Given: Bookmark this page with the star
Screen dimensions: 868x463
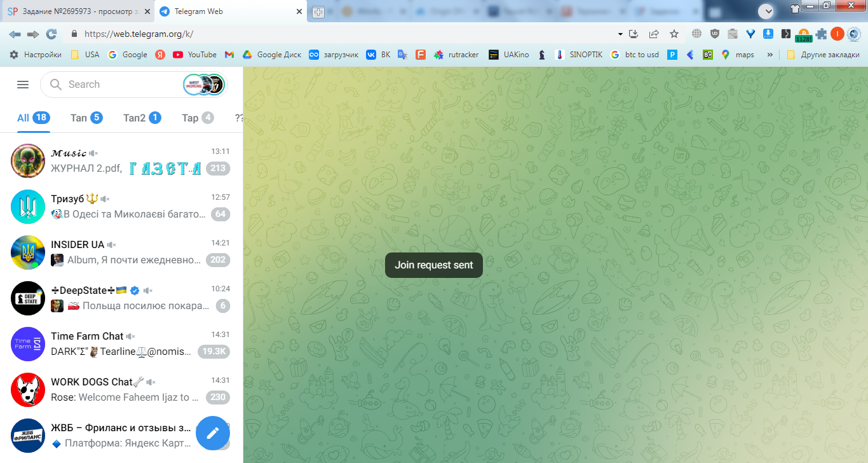Looking at the screenshot, I should [674, 34].
